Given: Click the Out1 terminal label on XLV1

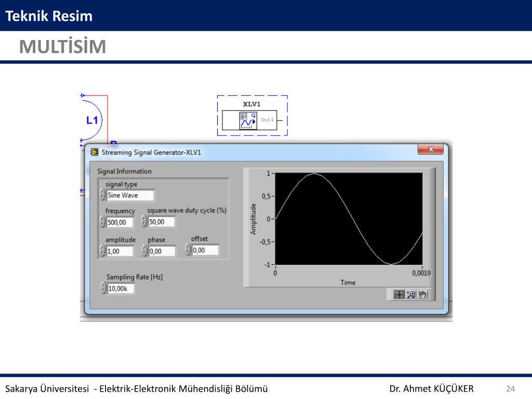Looking at the screenshot, I should coord(268,120).
